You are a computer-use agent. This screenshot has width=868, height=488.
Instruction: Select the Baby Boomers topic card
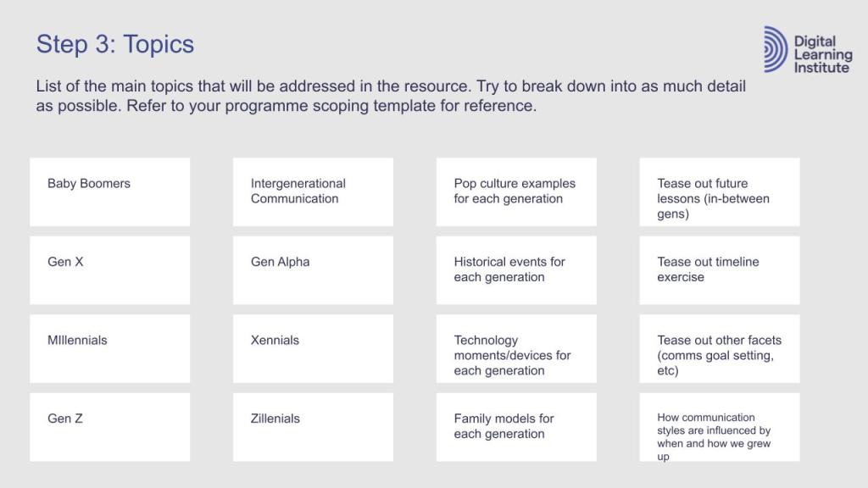[x=109, y=191]
